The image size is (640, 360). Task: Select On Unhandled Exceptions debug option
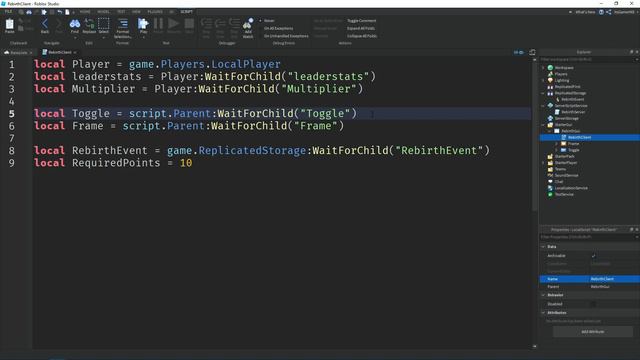pos(286,36)
